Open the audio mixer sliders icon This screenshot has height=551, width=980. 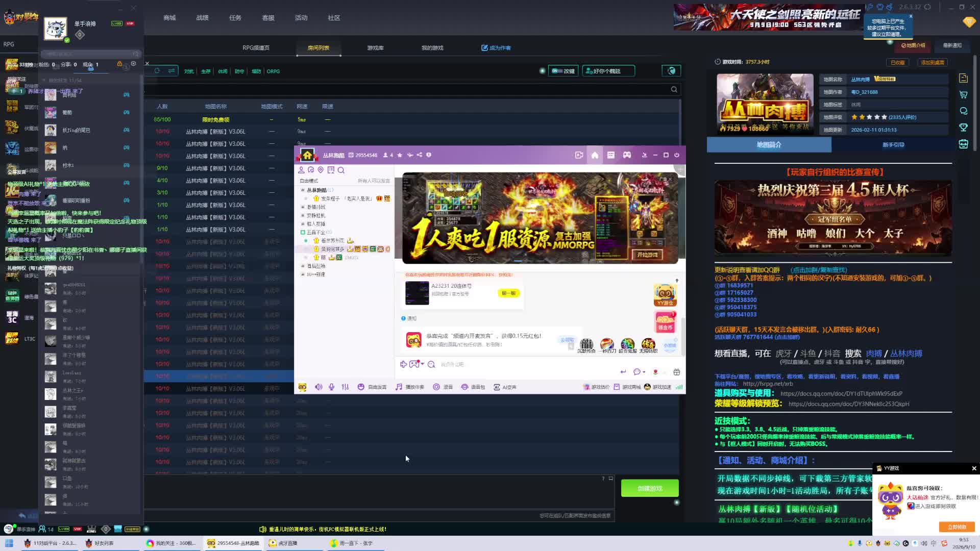click(346, 387)
